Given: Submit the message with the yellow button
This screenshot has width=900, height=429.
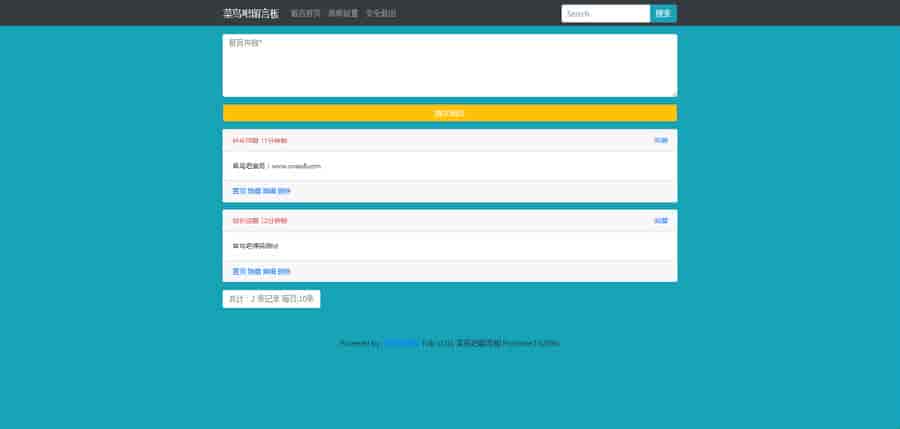Looking at the screenshot, I should coord(449,113).
